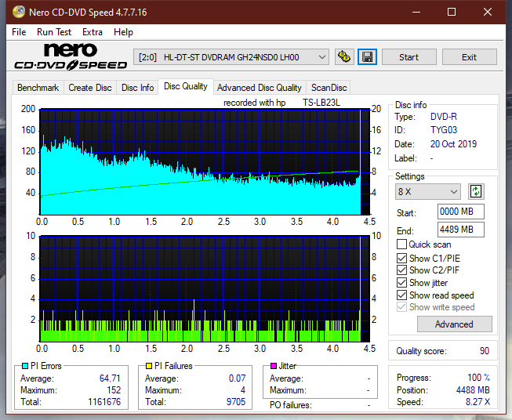Open the Help menu
Screen dimensions: 512x420
click(x=123, y=32)
